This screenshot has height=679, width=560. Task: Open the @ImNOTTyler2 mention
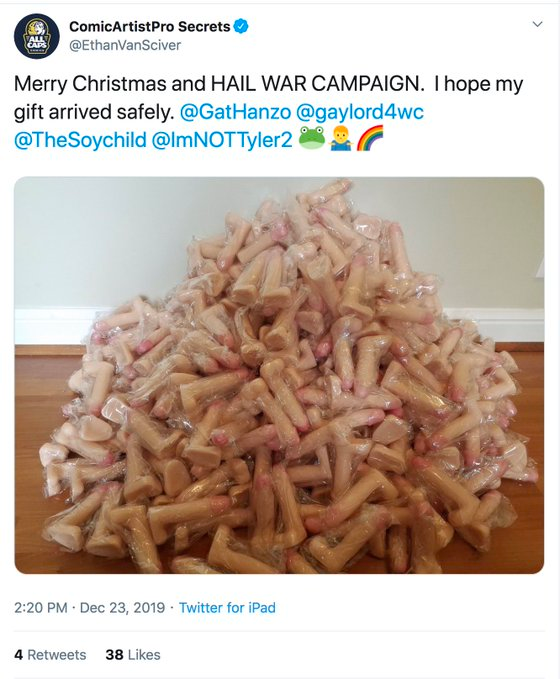tap(222, 140)
